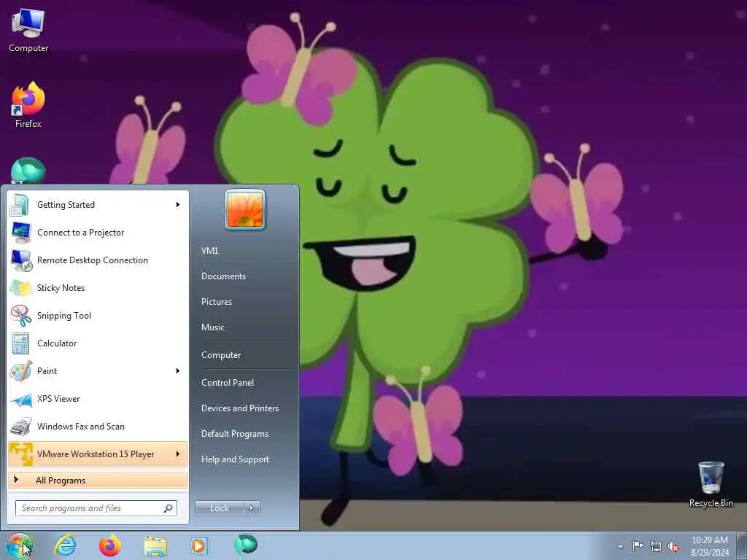Open Windows Explorer folder on the taskbar
This screenshot has width=747, height=560.
coord(156,546)
